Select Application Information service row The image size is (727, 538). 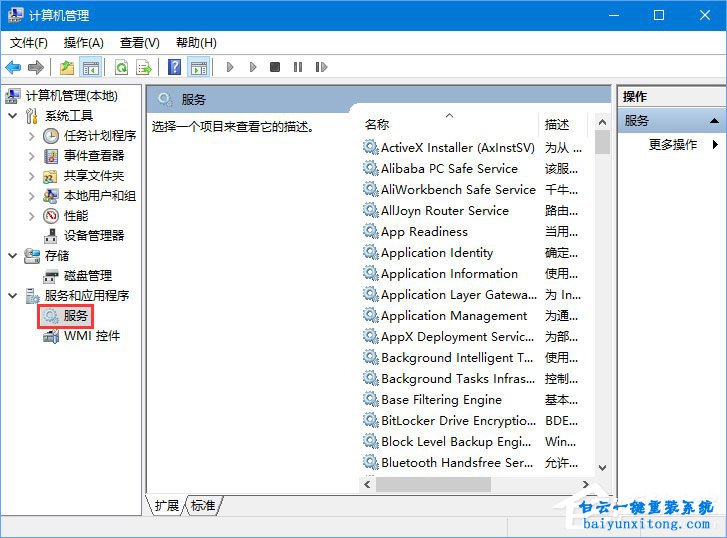471,274
